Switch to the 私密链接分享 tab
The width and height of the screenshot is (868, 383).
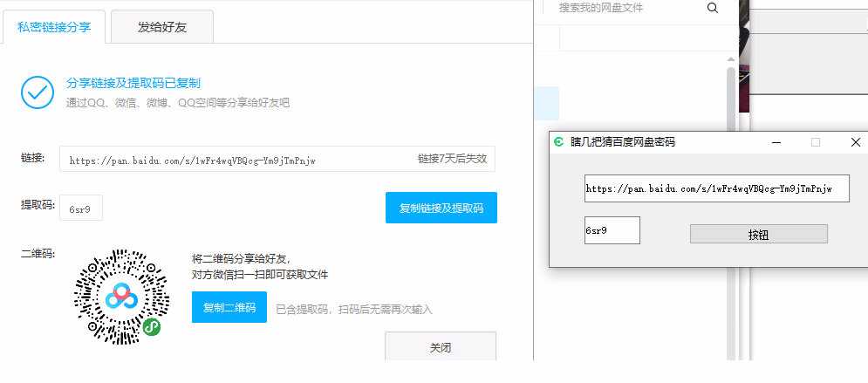point(54,27)
